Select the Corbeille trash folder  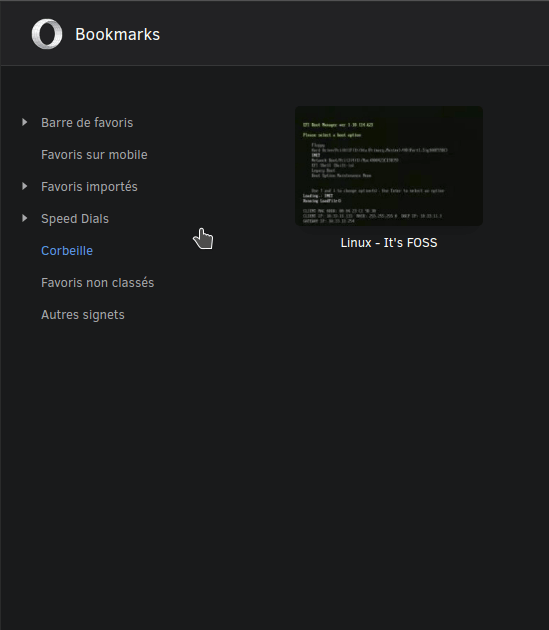(x=67, y=251)
